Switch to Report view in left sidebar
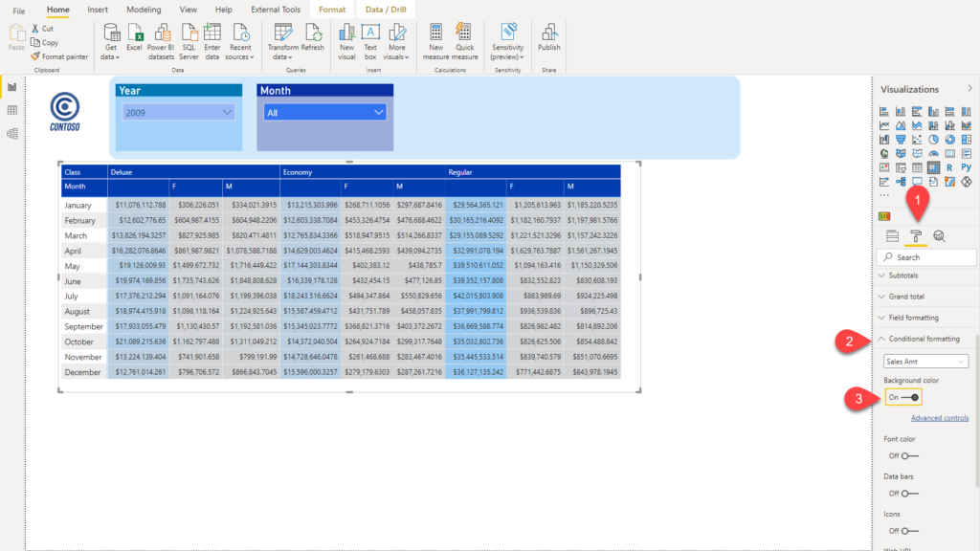 (x=11, y=87)
